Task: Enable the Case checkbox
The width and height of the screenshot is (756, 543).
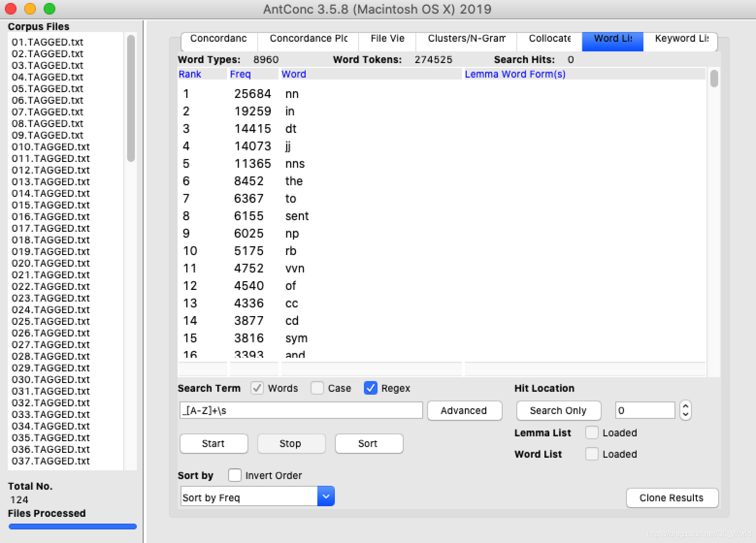Action: 317,388
